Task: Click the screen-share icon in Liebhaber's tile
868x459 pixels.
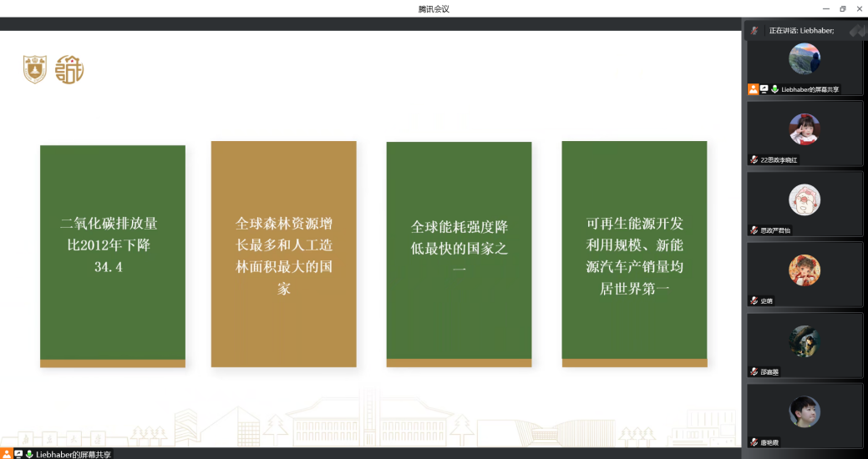Action: pyautogui.click(x=764, y=89)
